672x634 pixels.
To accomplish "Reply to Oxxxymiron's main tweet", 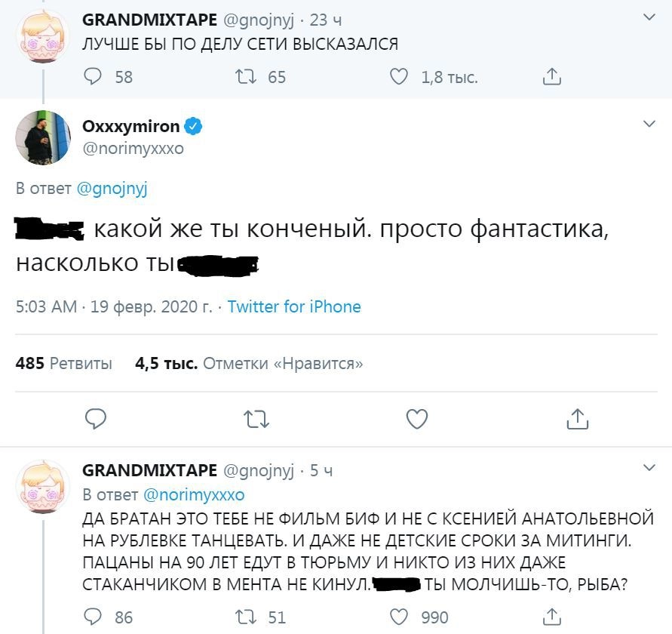I will 96,417.
